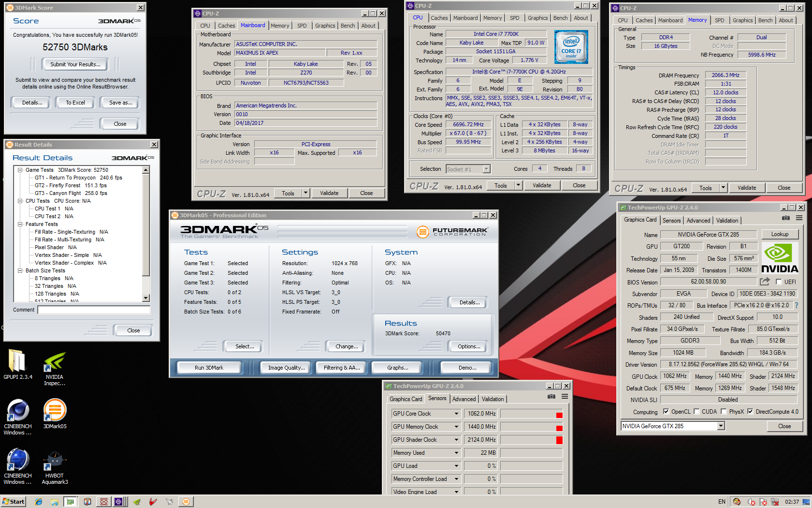The height and width of the screenshot is (508, 812).
Task: Open the GPUPI 2.3.4 desktop folder icon
Action: click(17, 361)
